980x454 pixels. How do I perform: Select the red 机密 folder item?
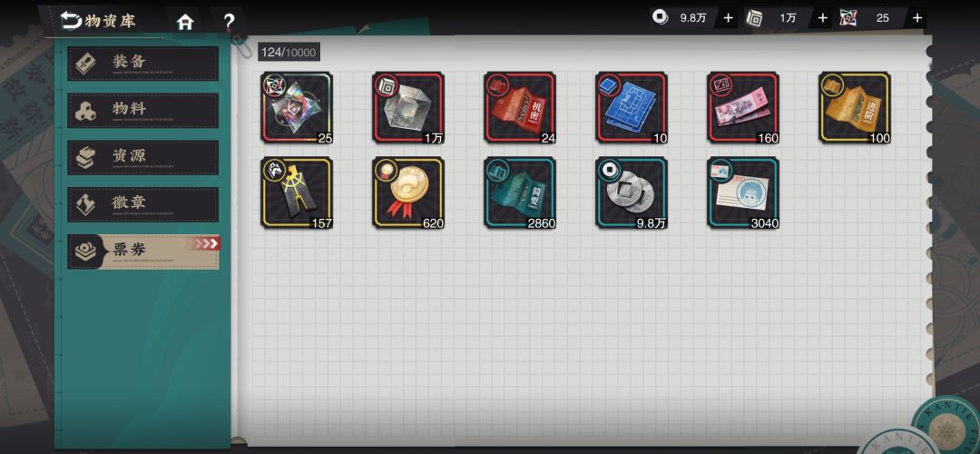(520, 107)
